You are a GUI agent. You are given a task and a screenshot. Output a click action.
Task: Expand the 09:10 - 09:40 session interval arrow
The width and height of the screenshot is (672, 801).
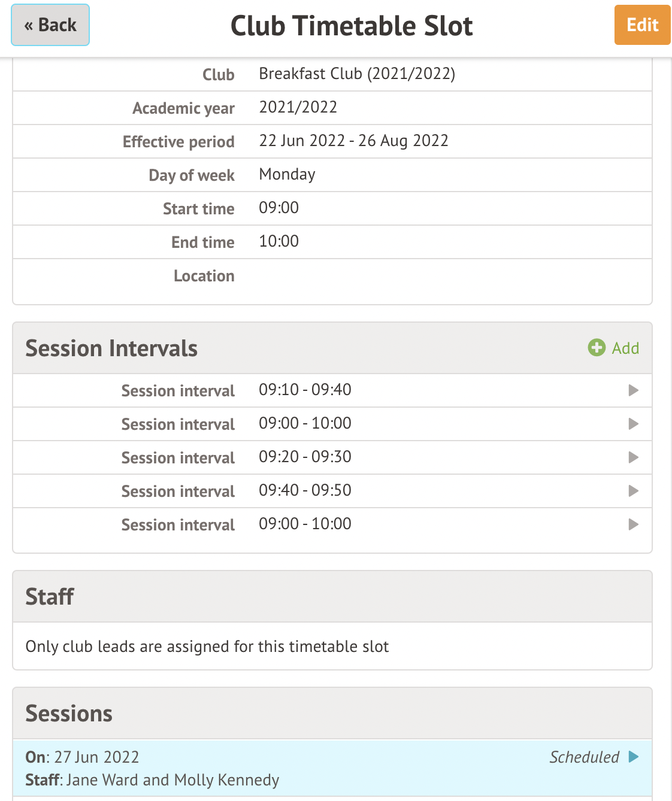pos(633,390)
